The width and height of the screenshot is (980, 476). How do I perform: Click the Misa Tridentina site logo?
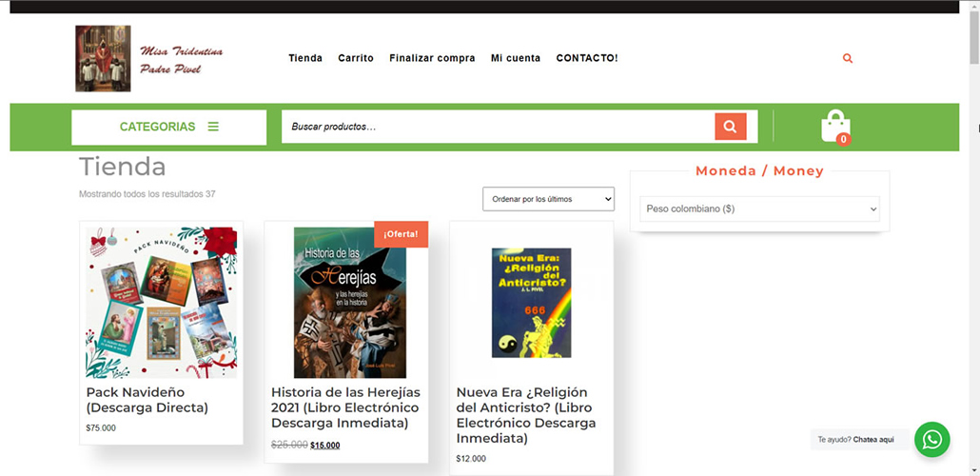(x=149, y=58)
